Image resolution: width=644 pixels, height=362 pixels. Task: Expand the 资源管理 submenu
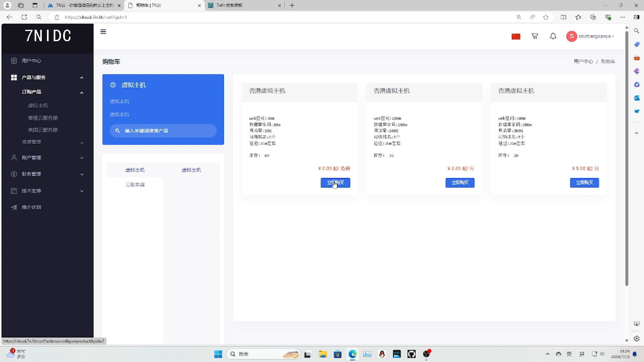[x=52, y=142]
